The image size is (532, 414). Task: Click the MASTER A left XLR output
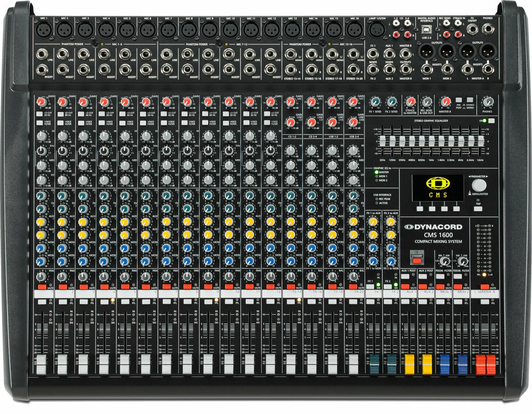point(467,52)
